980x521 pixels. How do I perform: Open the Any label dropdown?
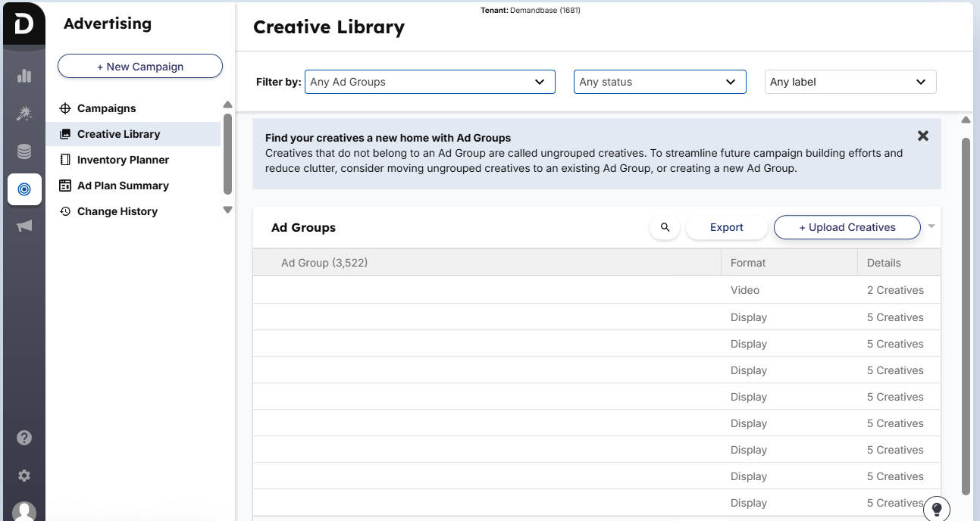pyautogui.click(x=850, y=82)
